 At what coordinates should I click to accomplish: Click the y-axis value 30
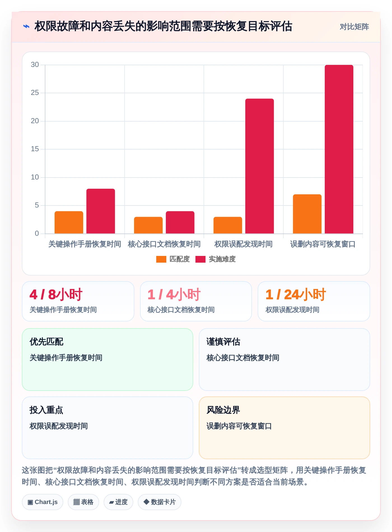pos(35,65)
